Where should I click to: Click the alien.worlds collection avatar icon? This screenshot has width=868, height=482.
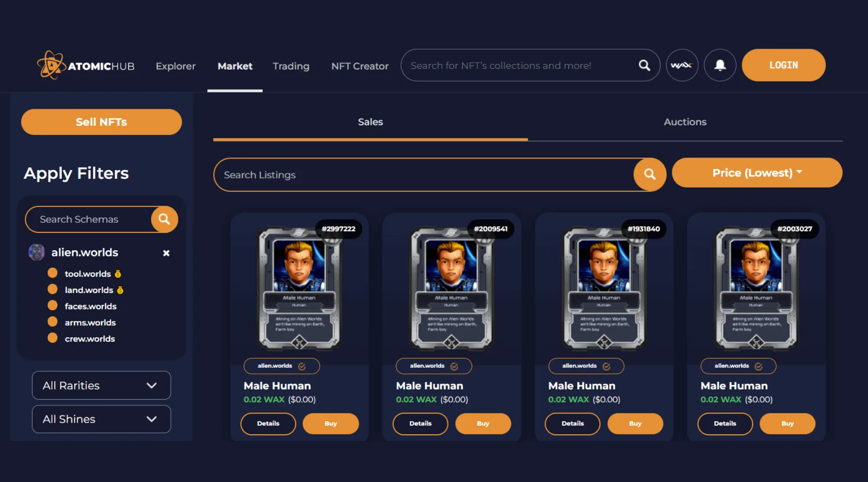37,252
